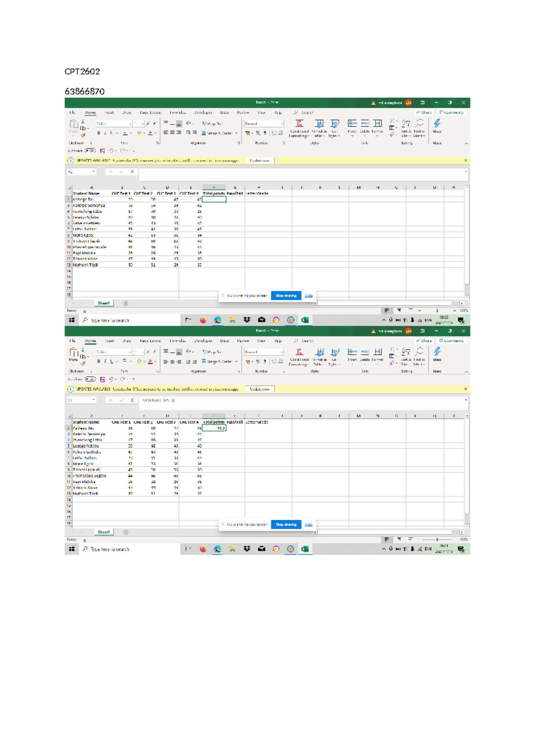Toggle Wrap Text in second Excel screenshot
Screen dimensions: 535x756
pos(212,352)
